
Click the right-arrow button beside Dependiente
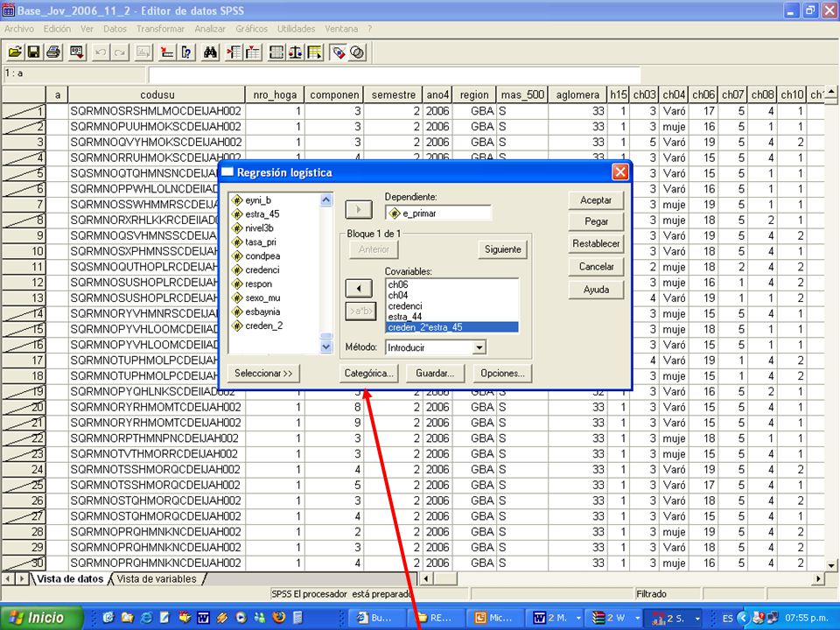click(x=359, y=209)
